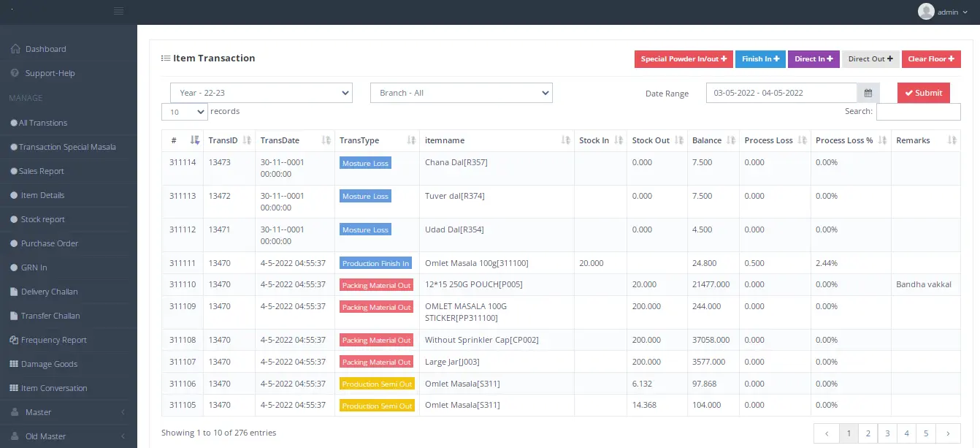
Task: Click the Search text box
Action: [918, 112]
